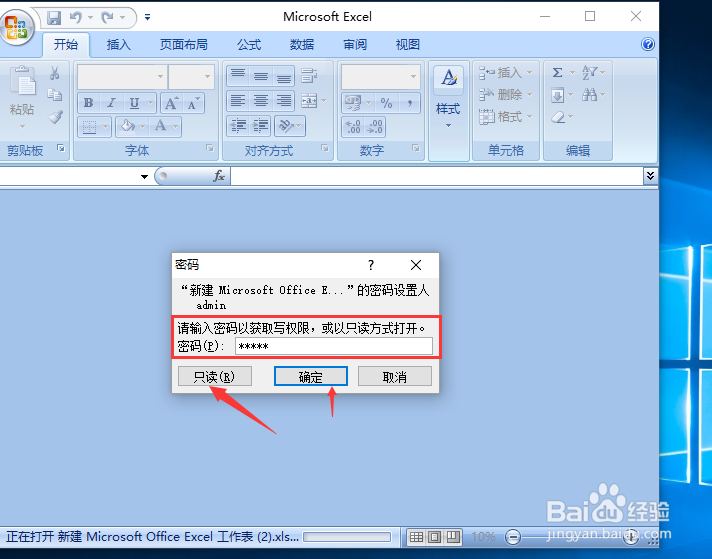The width and height of the screenshot is (712, 559).
Task: Click the 只读(R) button
Action: pyautogui.click(x=215, y=376)
